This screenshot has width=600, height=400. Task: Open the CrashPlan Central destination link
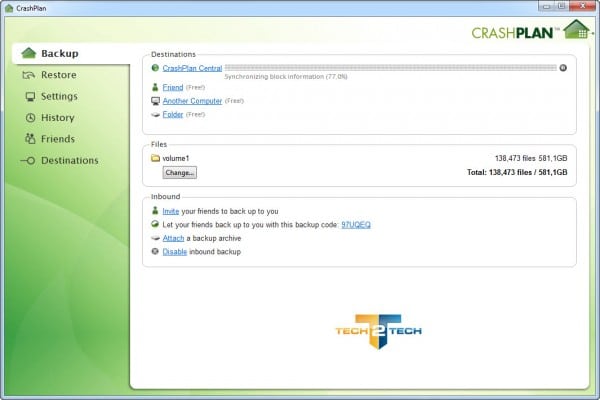[192, 68]
